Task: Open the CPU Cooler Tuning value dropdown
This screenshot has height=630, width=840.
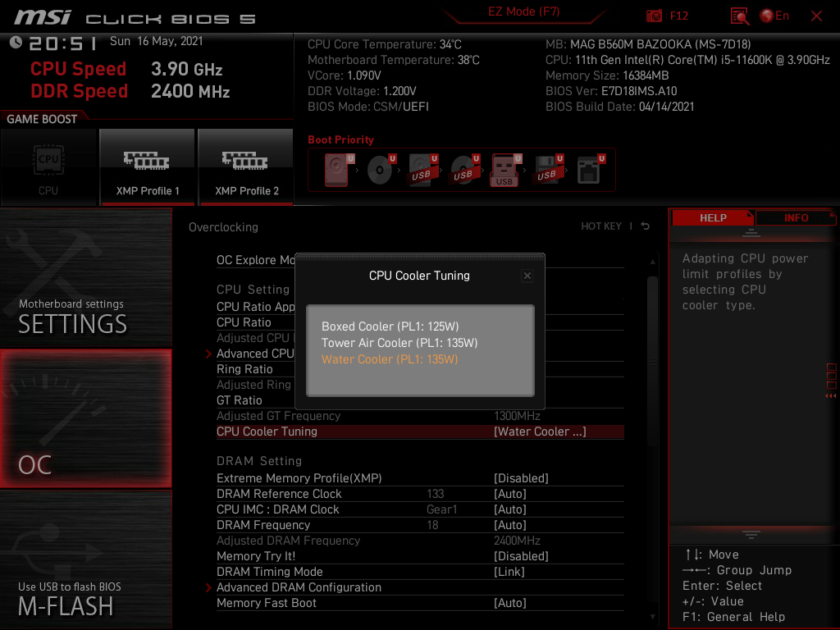Action: click(540, 431)
